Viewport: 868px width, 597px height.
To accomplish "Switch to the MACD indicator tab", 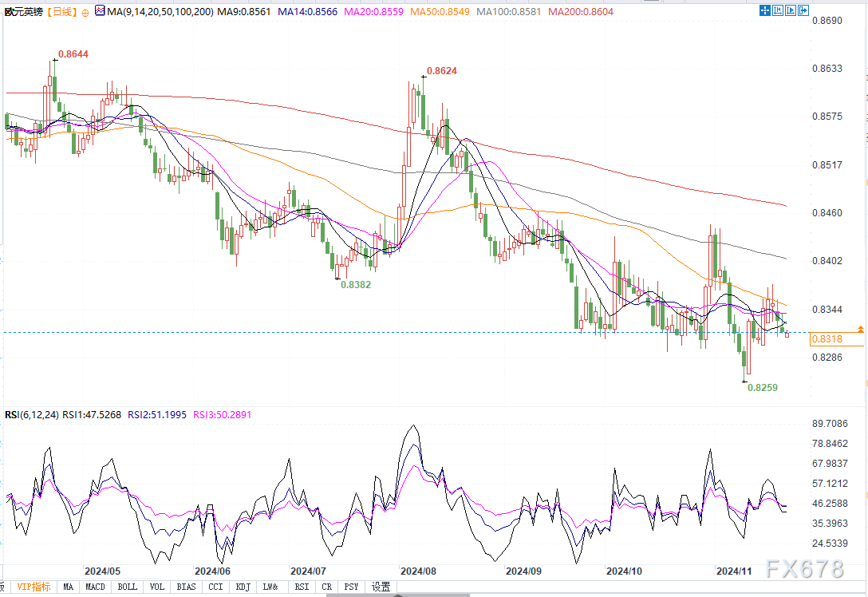I will tap(96, 587).
